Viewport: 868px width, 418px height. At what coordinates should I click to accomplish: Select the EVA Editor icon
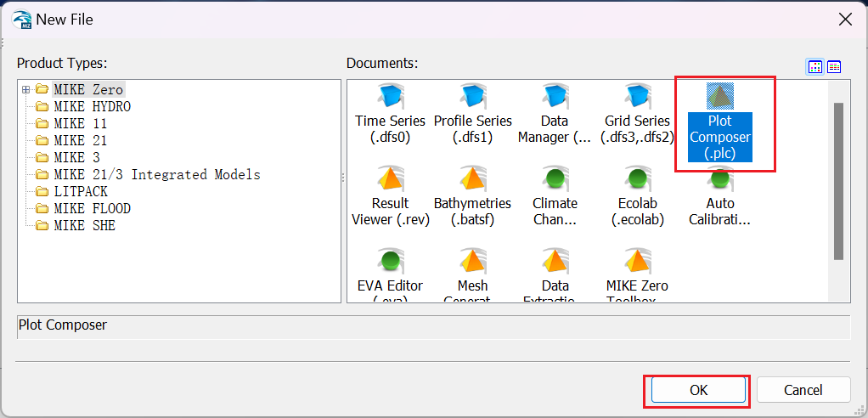click(391, 262)
